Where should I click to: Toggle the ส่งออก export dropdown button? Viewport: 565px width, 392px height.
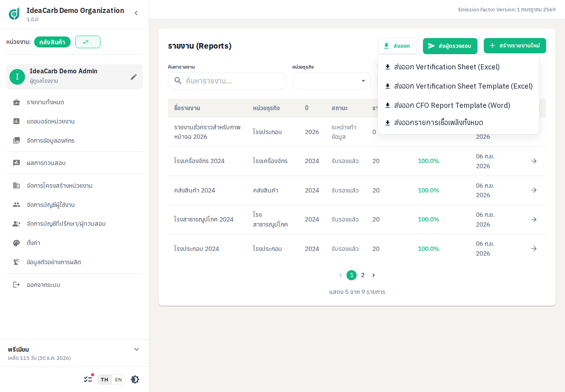(397, 46)
